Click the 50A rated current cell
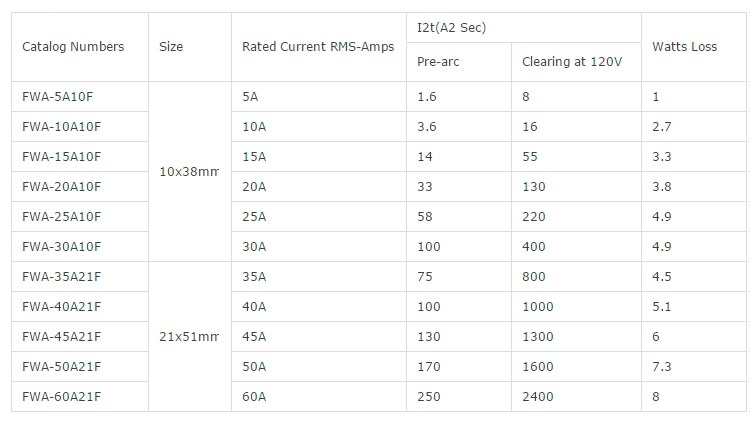The image size is (750, 423). (x=254, y=367)
